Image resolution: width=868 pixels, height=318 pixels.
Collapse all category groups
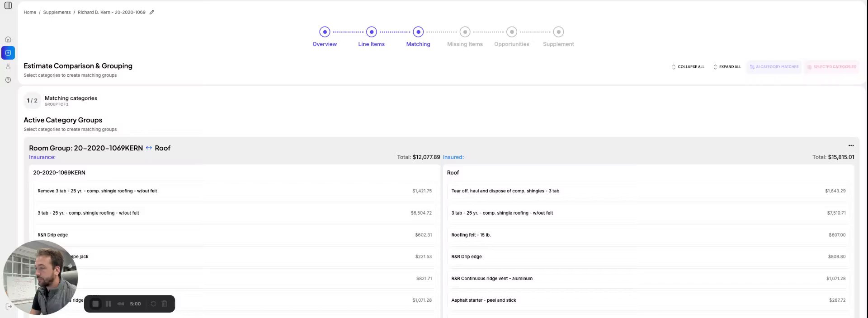[x=688, y=67]
